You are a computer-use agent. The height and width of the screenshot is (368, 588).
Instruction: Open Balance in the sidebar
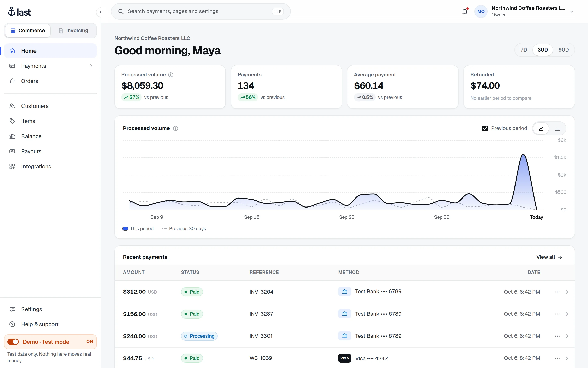coord(50,136)
